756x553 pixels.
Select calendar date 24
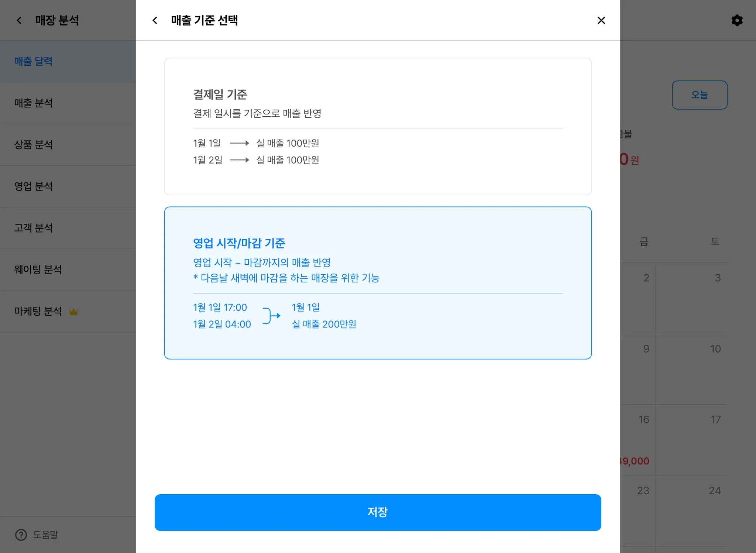point(714,491)
